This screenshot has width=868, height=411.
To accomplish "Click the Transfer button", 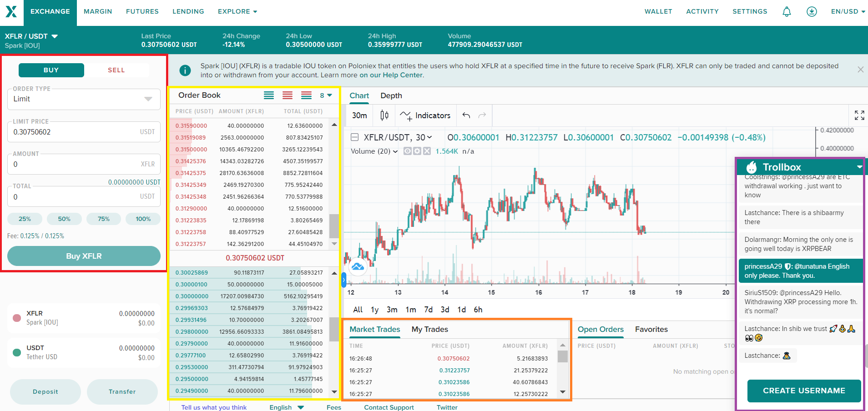I will pyautogui.click(x=122, y=391).
